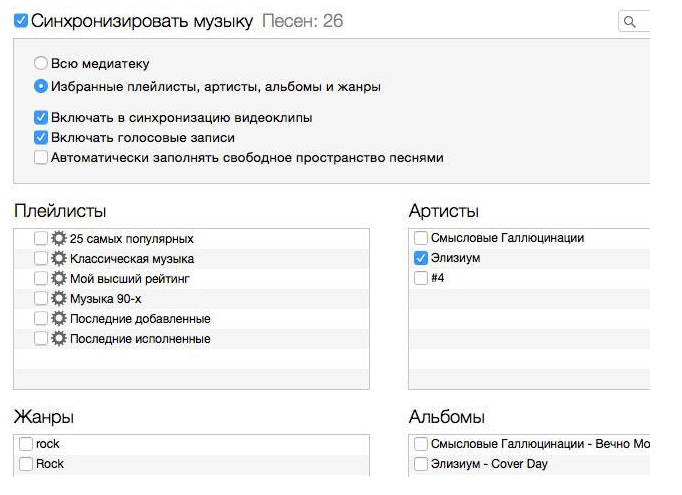Click the gear icon beside Музыка 90-х
Viewport: 682px width, 495px height.
coord(58,298)
